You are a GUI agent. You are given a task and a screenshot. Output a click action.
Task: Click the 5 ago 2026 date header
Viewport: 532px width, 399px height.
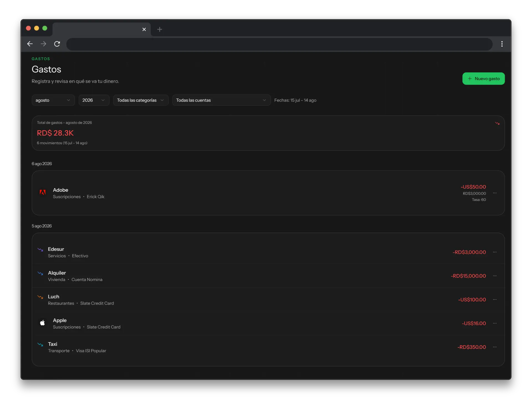click(42, 226)
